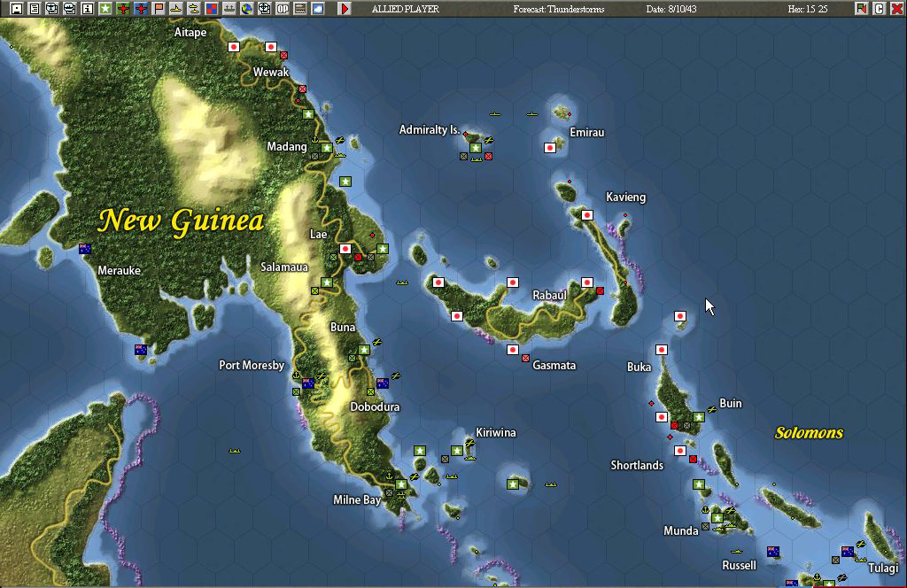Select the Japanese flag base at Lae
Viewport: 907px width, 588px height.
[x=345, y=249]
